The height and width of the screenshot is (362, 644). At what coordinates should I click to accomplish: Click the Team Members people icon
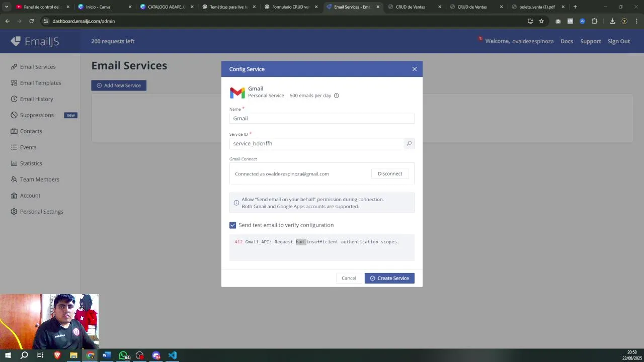[x=14, y=179]
